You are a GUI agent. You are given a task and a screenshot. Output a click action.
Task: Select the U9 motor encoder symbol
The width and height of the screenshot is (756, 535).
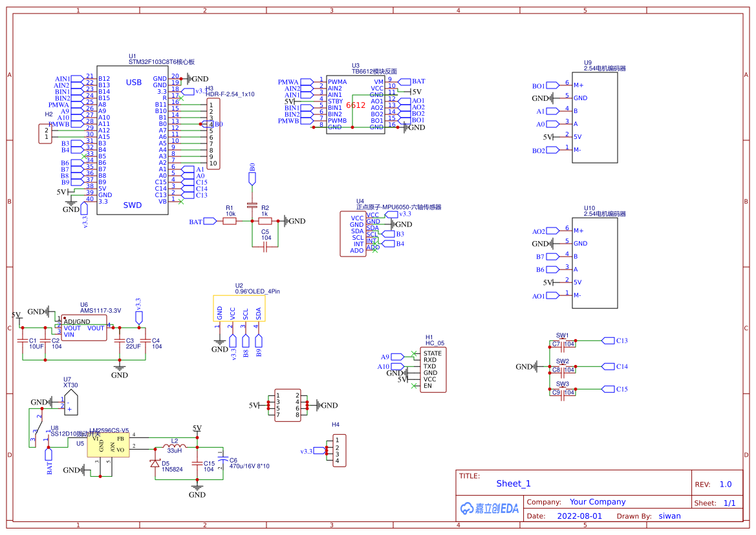point(595,116)
